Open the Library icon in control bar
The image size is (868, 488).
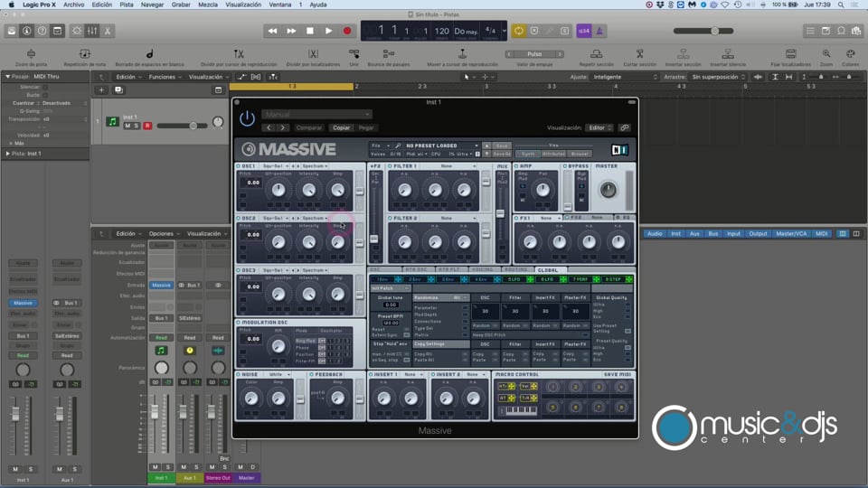(11, 31)
